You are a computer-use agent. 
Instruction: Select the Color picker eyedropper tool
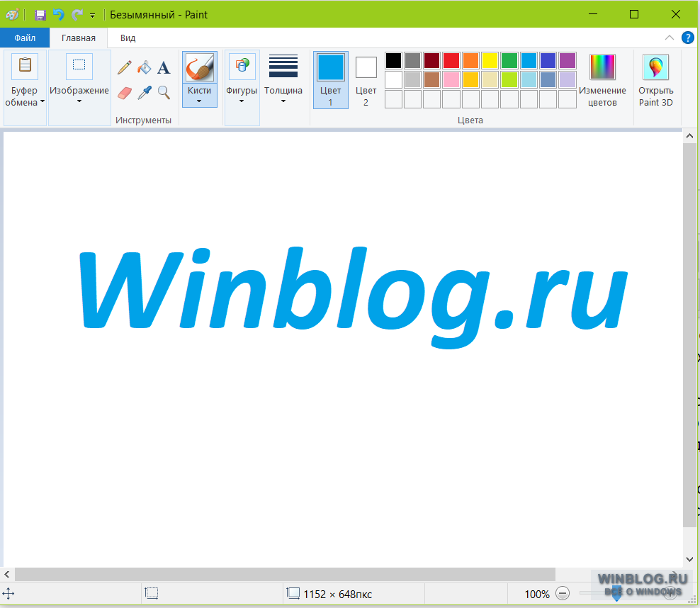click(x=145, y=93)
